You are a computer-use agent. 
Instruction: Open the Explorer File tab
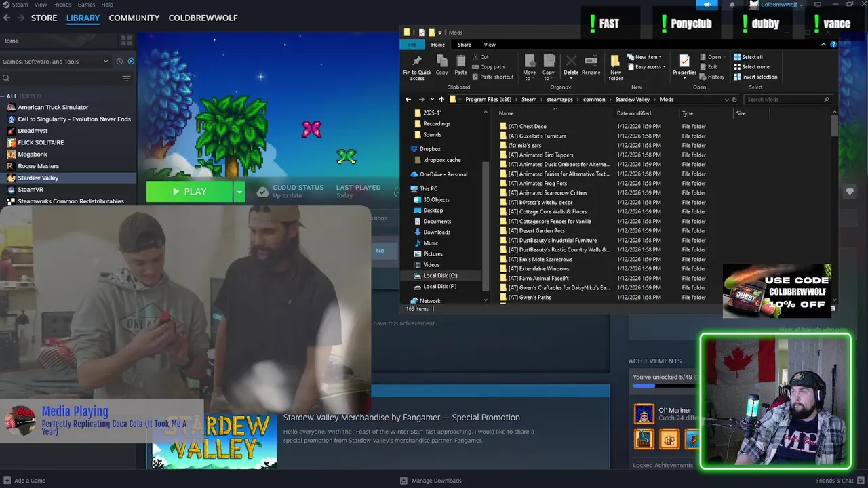pos(412,45)
